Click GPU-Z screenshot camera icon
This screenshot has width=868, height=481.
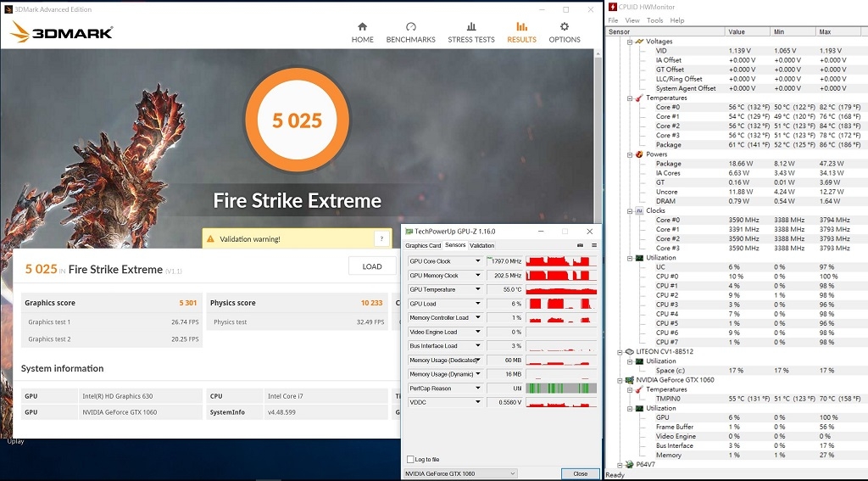pyautogui.click(x=580, y=245)
